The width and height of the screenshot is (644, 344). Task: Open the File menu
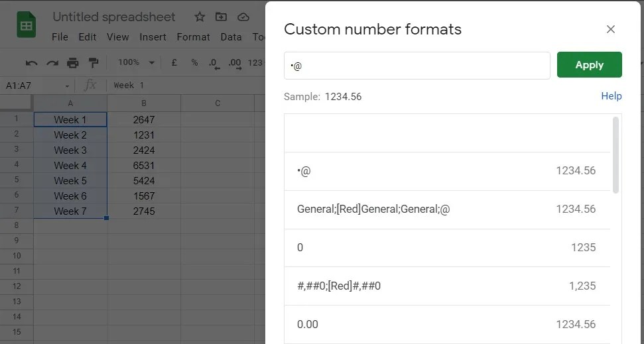[60, 37]
